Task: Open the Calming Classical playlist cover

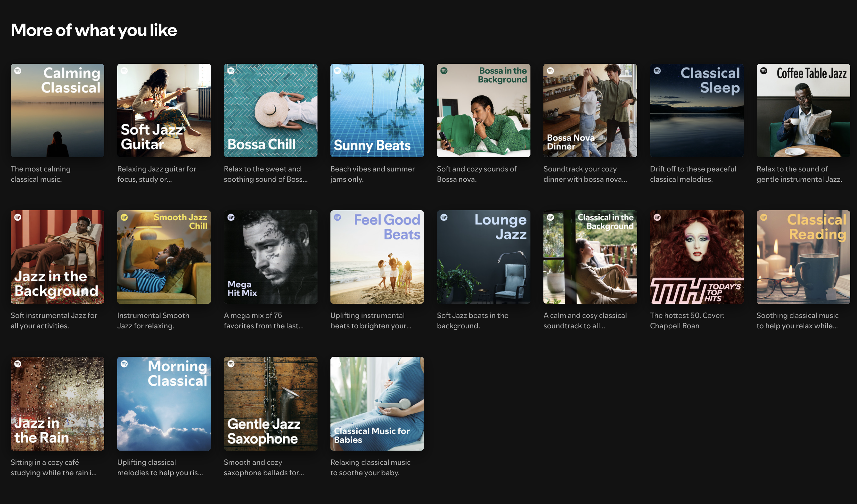Action: tap(58, 110)
